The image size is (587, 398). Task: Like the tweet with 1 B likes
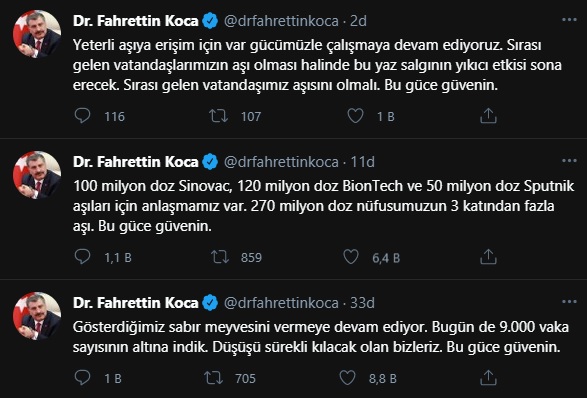point(355,116)
